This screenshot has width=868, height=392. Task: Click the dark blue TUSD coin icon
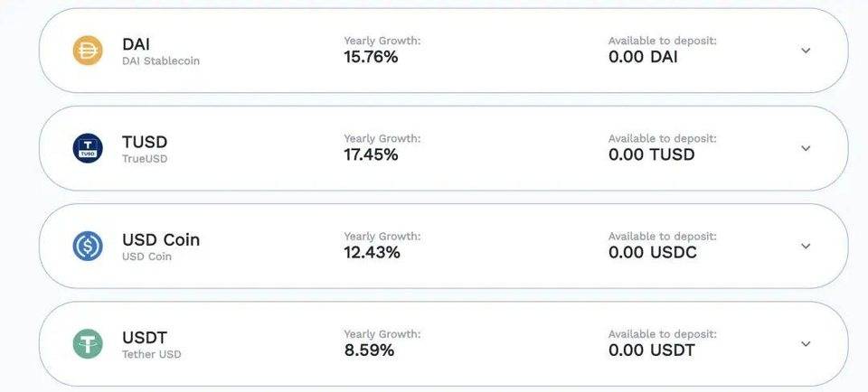(88, 148)
